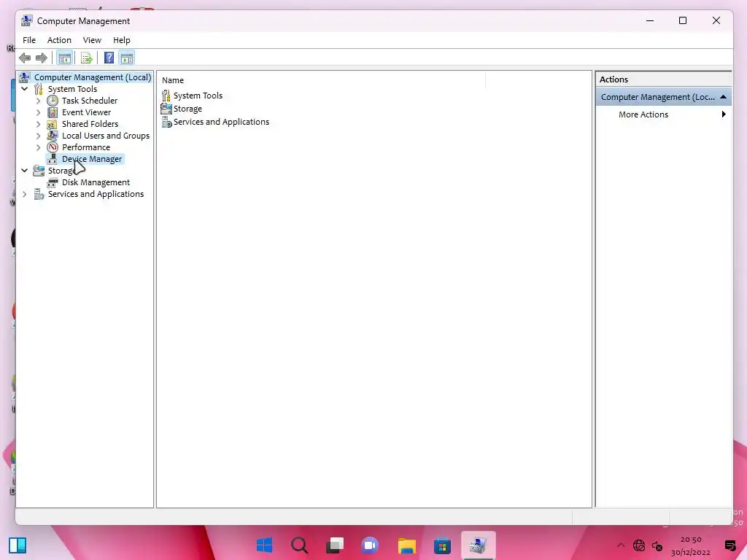Expand the Local Users and Groups node

pos(39,136)
